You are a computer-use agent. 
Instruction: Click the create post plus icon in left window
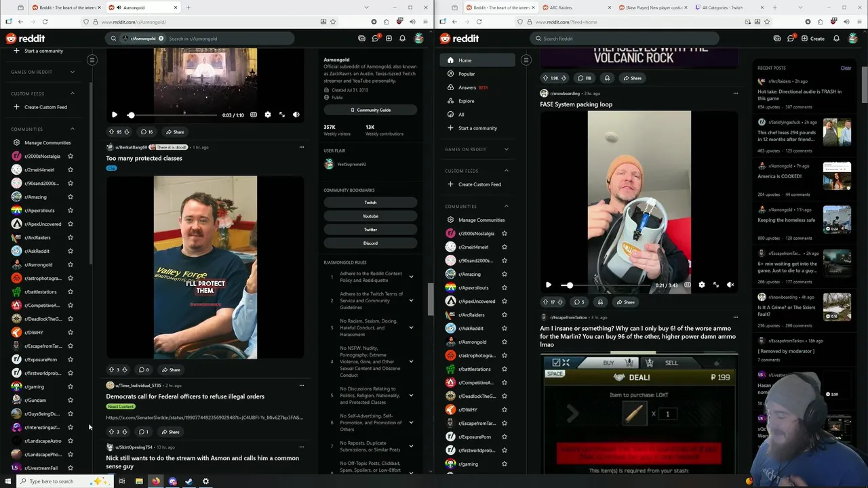(389, 39)
